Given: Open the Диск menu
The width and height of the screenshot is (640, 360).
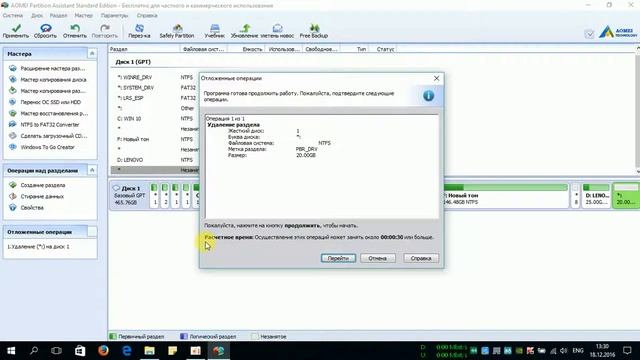Looking at the screenshot, I should (x=37, y=16).
